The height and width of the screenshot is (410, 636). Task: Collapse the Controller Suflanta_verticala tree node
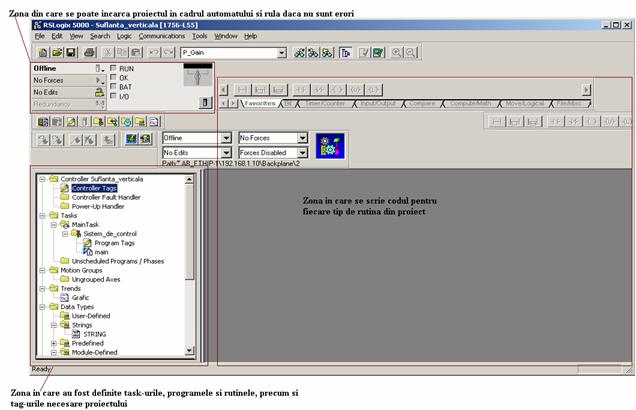tap(42, 179)
